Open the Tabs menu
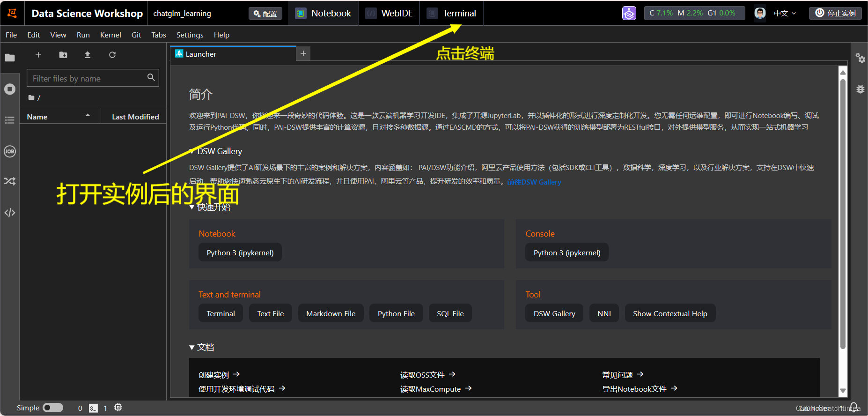The width and height of the screenshot is (868, 416). point(159,35)
